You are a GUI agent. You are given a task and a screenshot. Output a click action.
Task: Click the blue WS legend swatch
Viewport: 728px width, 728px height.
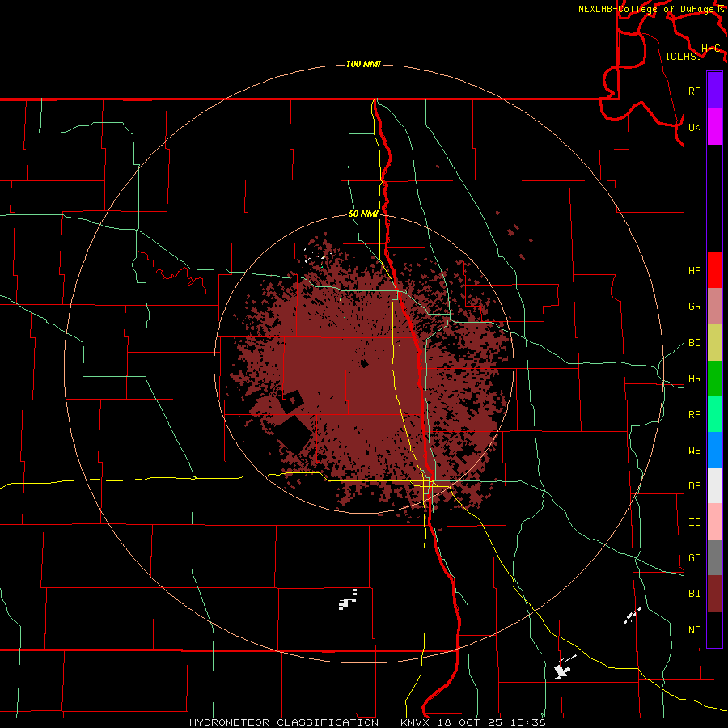coord(714,450)
